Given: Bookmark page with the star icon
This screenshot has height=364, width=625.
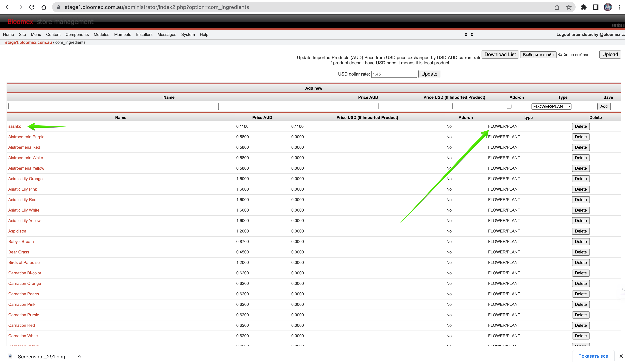Looking at the screenshot, I should click(569, 7).
